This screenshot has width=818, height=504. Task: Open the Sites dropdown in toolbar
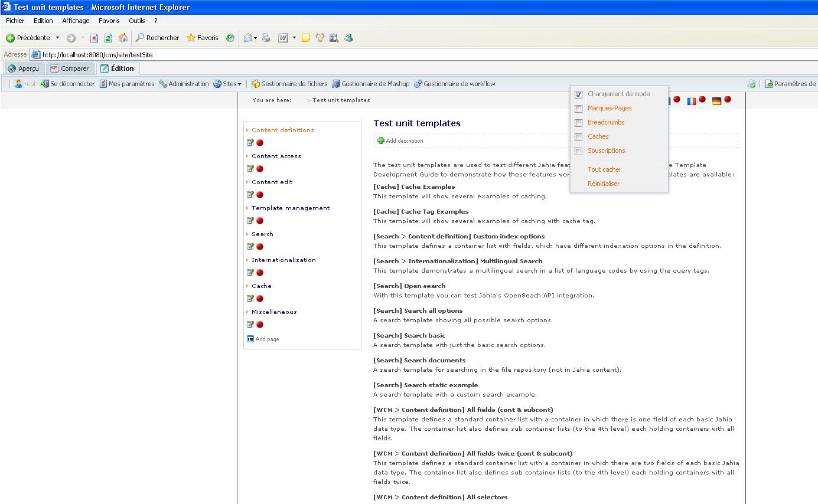[227, 84]
